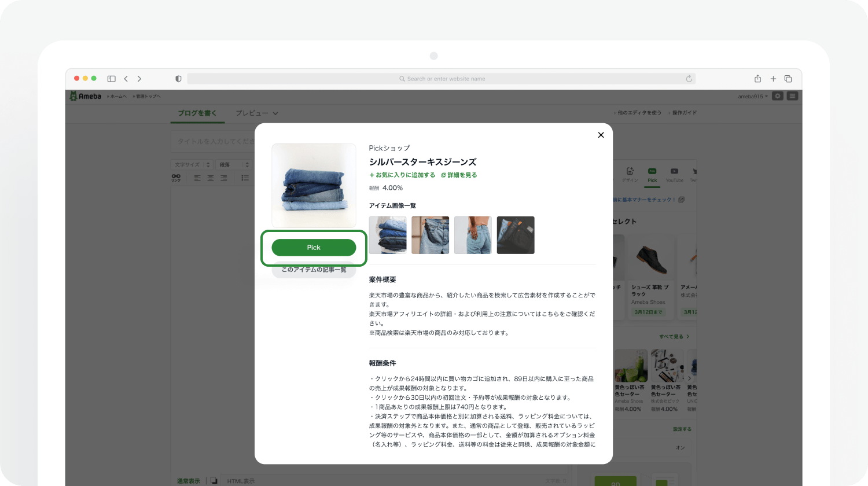Center-align text in the editor toolbar
868x486 pixels.
click(x=211, y=178)
